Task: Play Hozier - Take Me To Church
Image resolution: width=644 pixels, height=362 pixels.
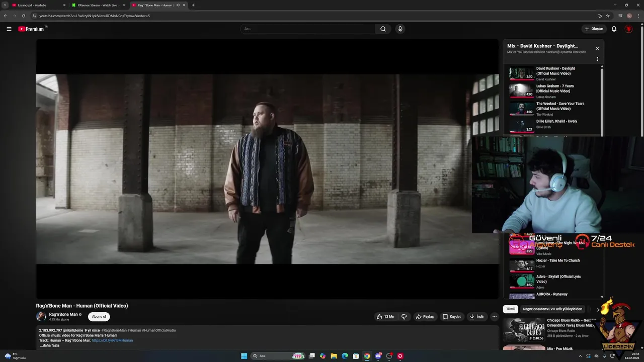Action: pos(553,264)
